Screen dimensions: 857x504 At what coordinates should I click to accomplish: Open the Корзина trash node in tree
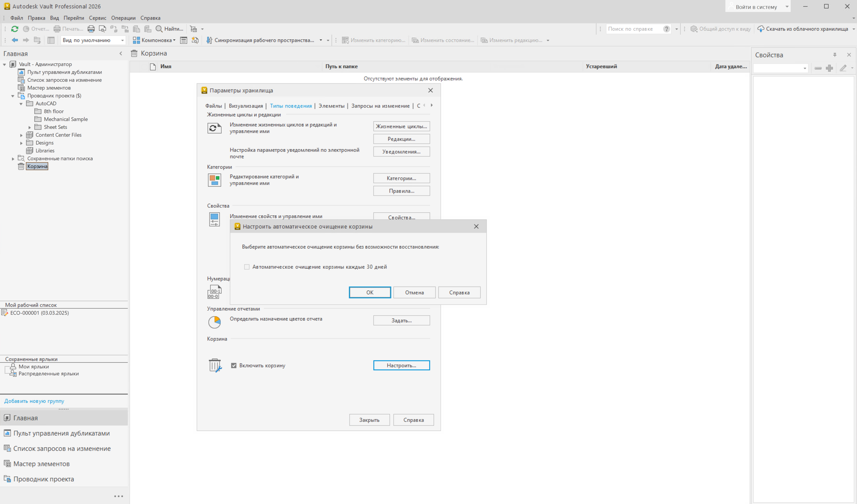point(37,166)
